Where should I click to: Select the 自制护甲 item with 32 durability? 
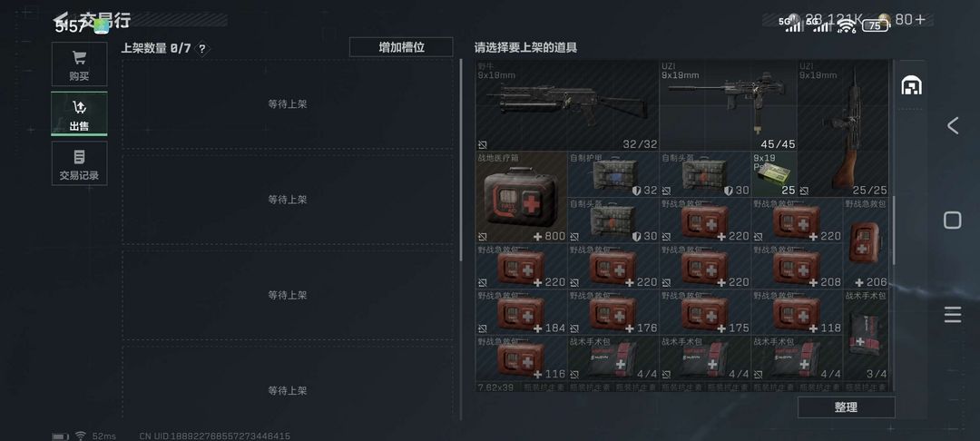pos(613,174)
